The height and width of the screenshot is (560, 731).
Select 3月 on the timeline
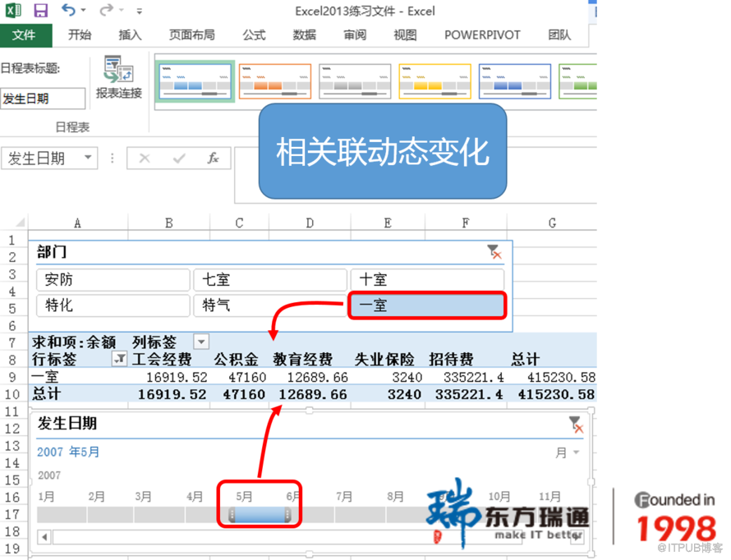pyautogui.click(x=159, y=514)
